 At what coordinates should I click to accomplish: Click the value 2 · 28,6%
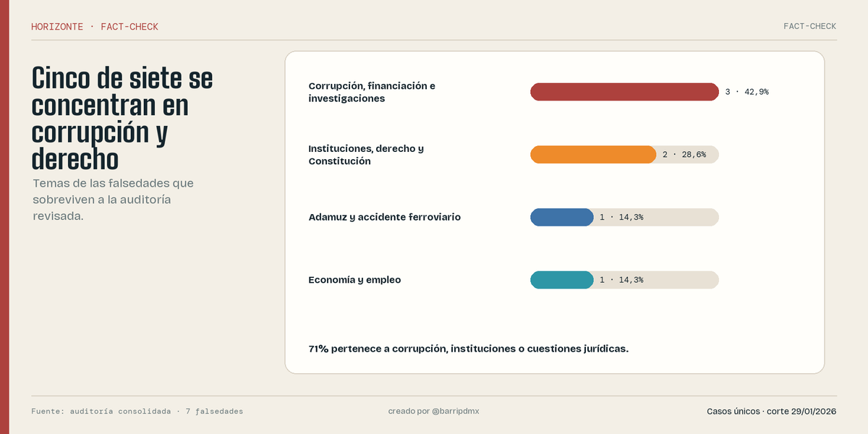[x=684, y=155]
